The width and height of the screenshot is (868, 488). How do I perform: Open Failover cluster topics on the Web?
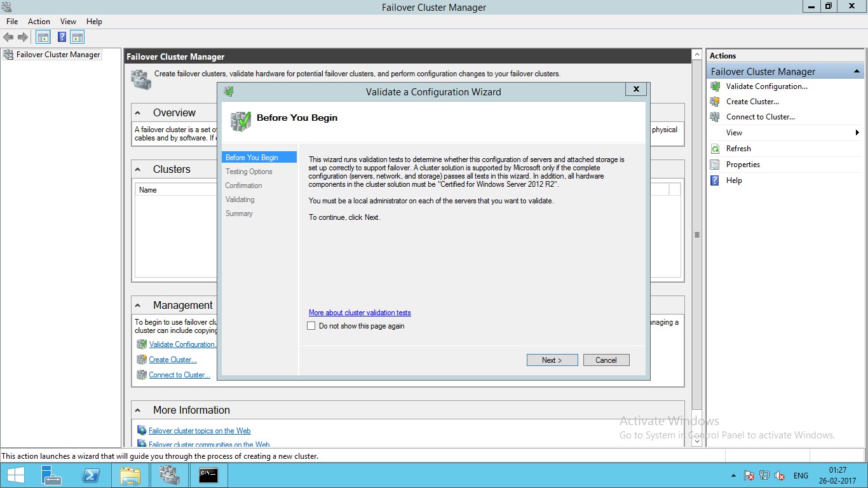[200, 431]
